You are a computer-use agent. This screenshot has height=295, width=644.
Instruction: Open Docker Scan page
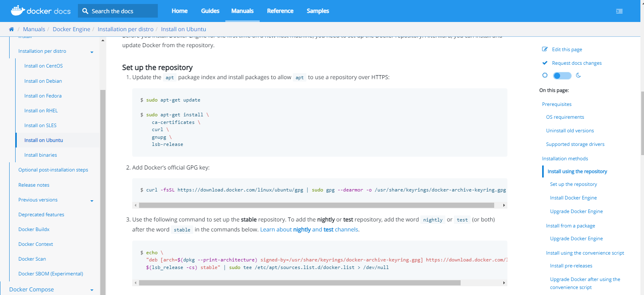coord(32,259)
